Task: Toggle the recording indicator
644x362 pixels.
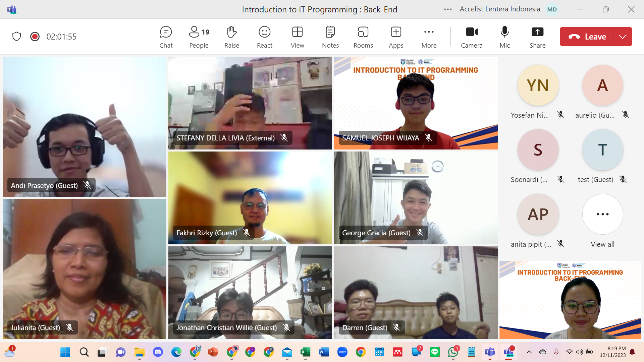Action: tap(35, 37)
